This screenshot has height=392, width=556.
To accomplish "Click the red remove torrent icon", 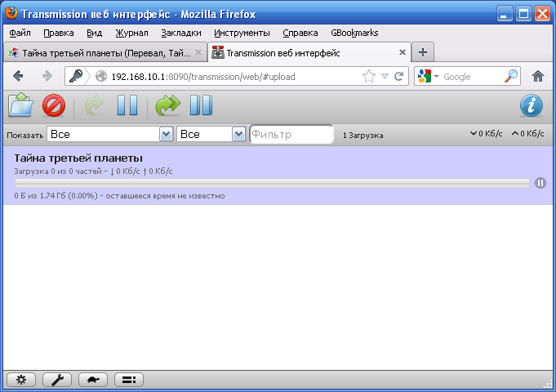I will point(54,105).
